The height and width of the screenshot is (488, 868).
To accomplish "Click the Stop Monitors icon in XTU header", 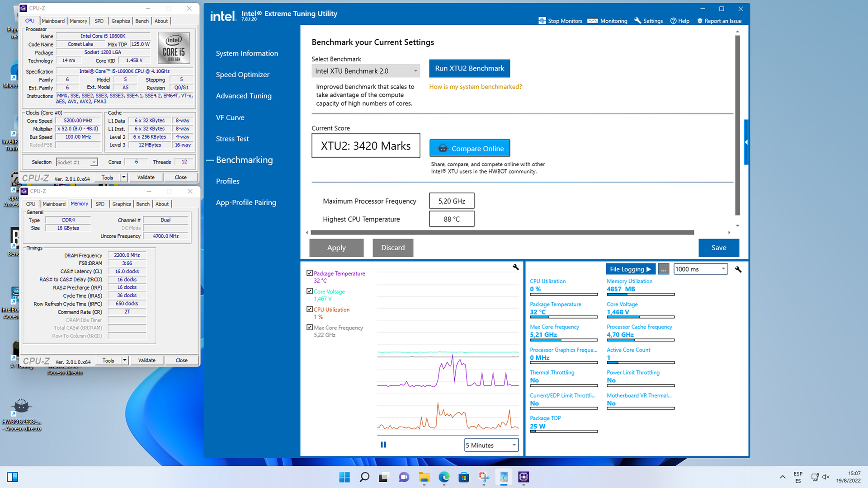I will coord(542,21).
